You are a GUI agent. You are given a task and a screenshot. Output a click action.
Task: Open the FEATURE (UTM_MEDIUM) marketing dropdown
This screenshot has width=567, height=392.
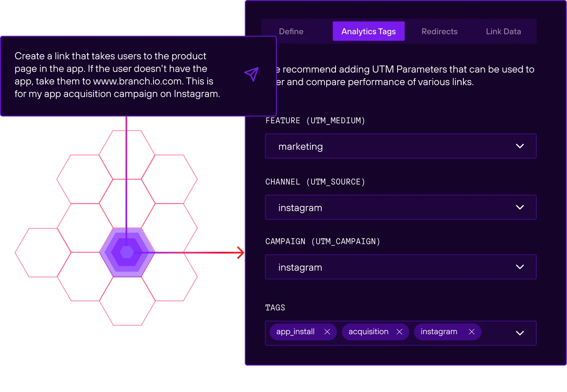pyautogui.click(x=520, y=146)
